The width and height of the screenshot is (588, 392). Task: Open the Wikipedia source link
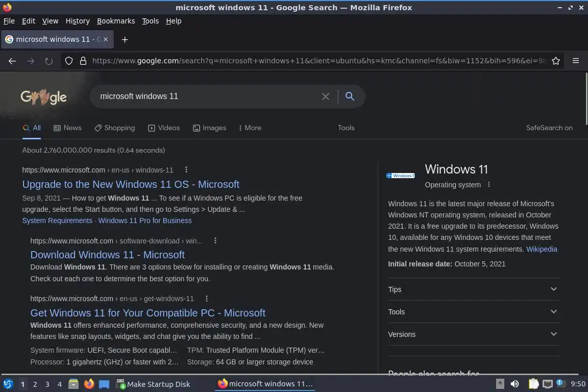pos(542,249)
